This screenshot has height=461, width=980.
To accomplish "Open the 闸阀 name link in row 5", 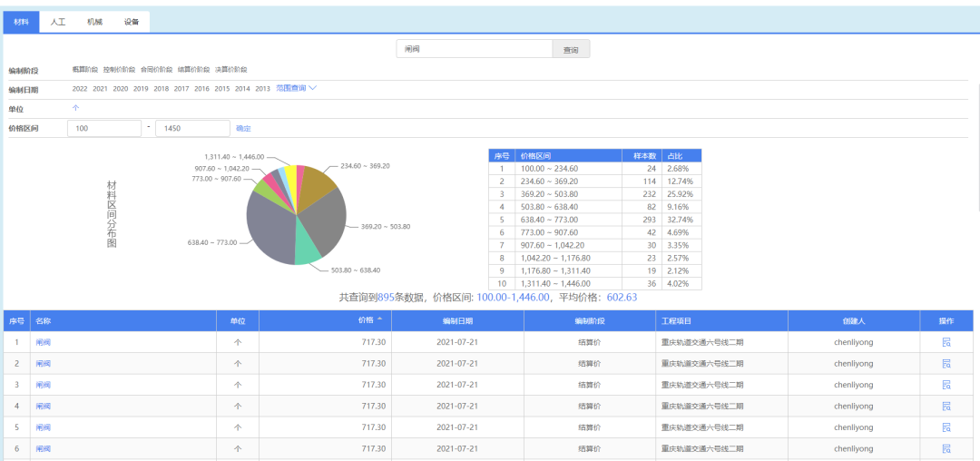I will pos(43,427).
